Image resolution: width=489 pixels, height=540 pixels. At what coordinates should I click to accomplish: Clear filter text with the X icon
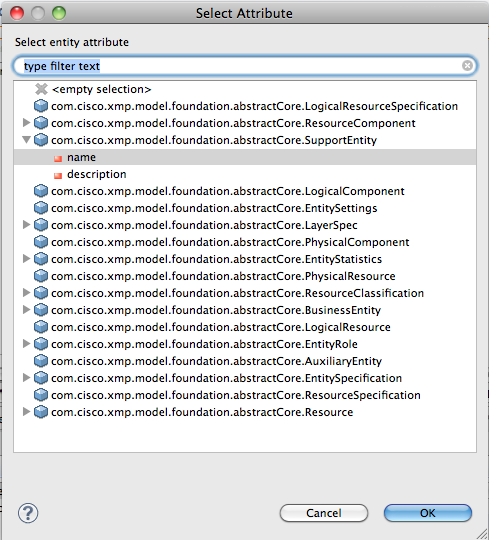(x=467, y=65)
